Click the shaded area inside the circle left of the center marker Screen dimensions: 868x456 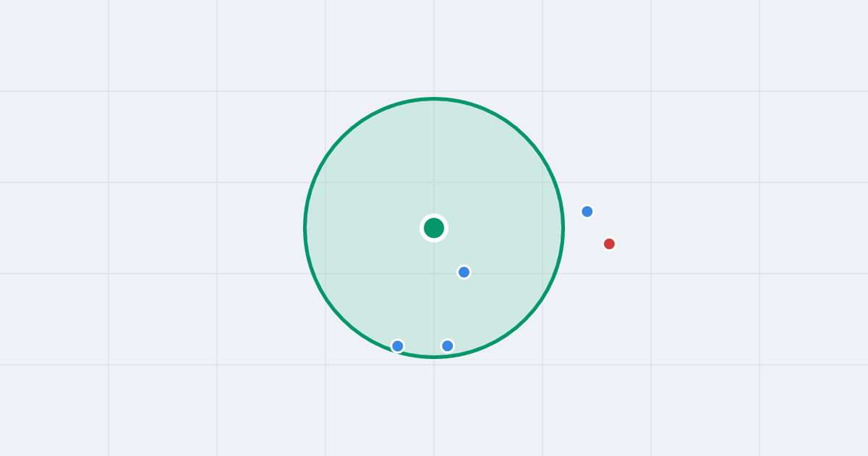click(362, 228)
